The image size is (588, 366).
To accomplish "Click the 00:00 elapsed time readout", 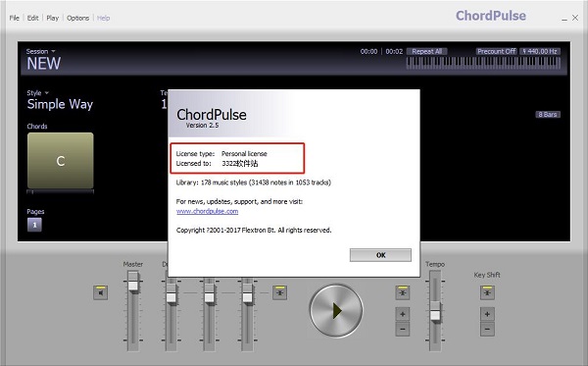I will 368,51.
